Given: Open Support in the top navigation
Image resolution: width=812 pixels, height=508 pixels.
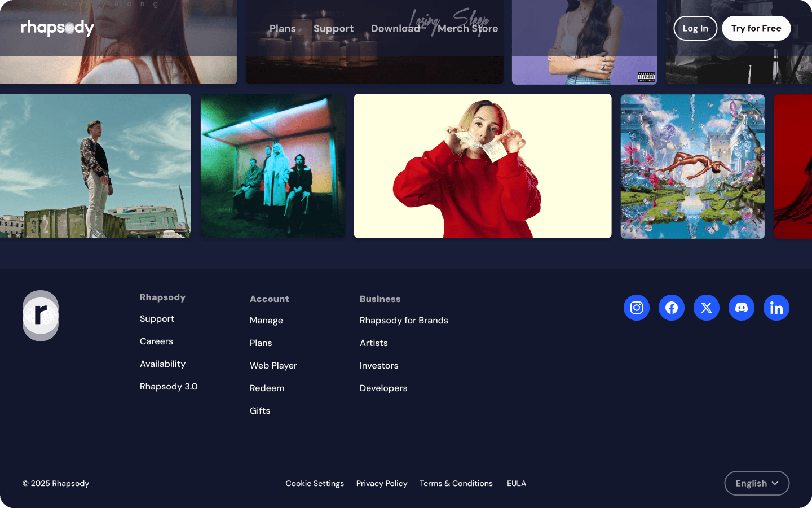Looking at the screenshot, I should click(x=333, y=28).
